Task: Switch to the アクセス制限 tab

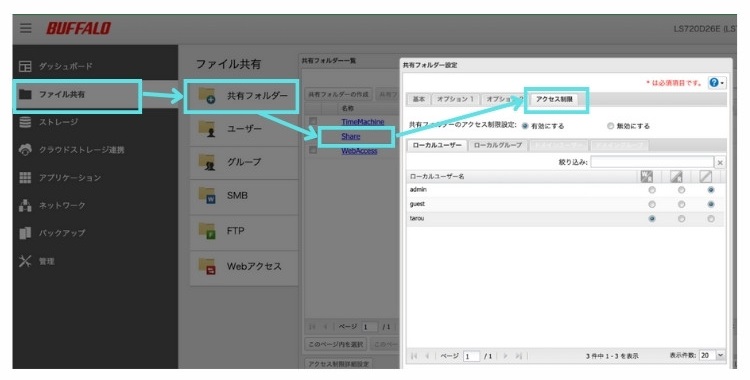Action: coord(554,99)
